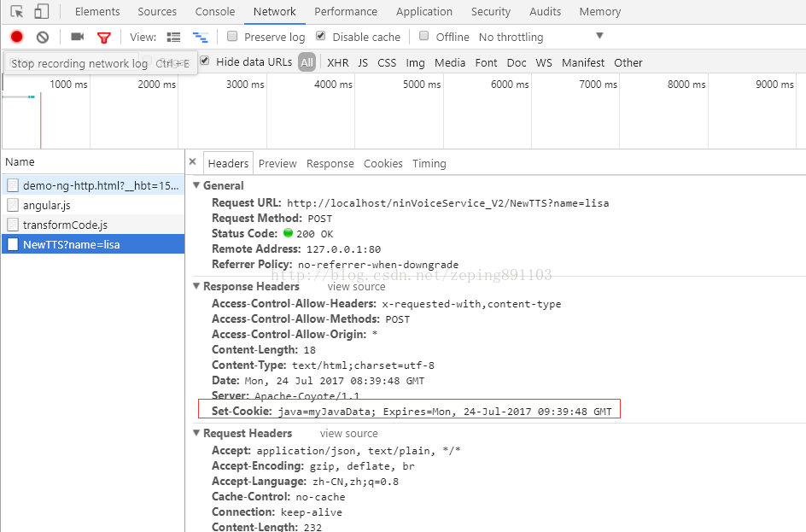Click the Remote Address value 127.0.0.1:80
The height and width of the screenshot is (532, 806).
pyautogui.click(x=343, y=249)
